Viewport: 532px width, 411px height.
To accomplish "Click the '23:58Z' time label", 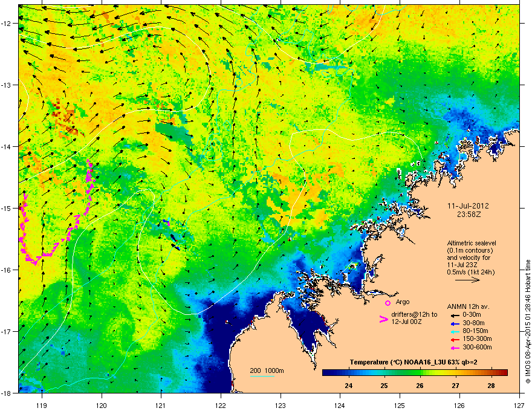I will [469, 215].
